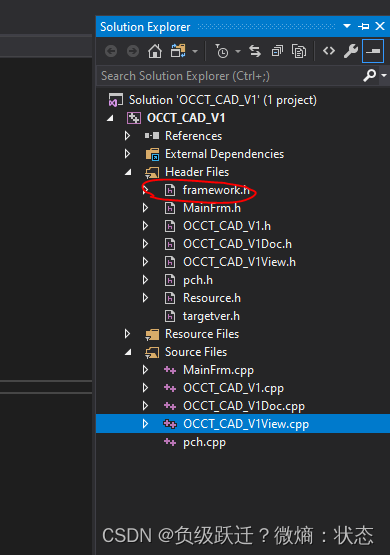Select pch.cpp source file
Viewport: 390px width, 555px height.
pyautogui.click(x=204, y=442)
